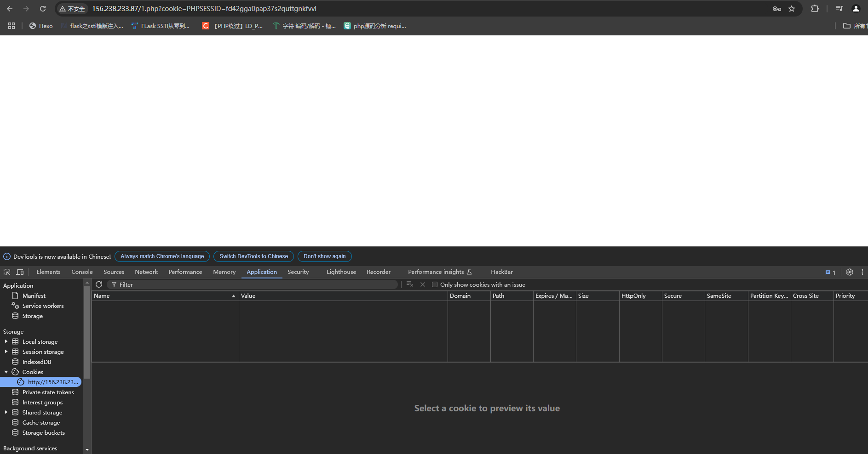
Task: Expand the Shared storage tree node
Action: click(x=6, y=412)
